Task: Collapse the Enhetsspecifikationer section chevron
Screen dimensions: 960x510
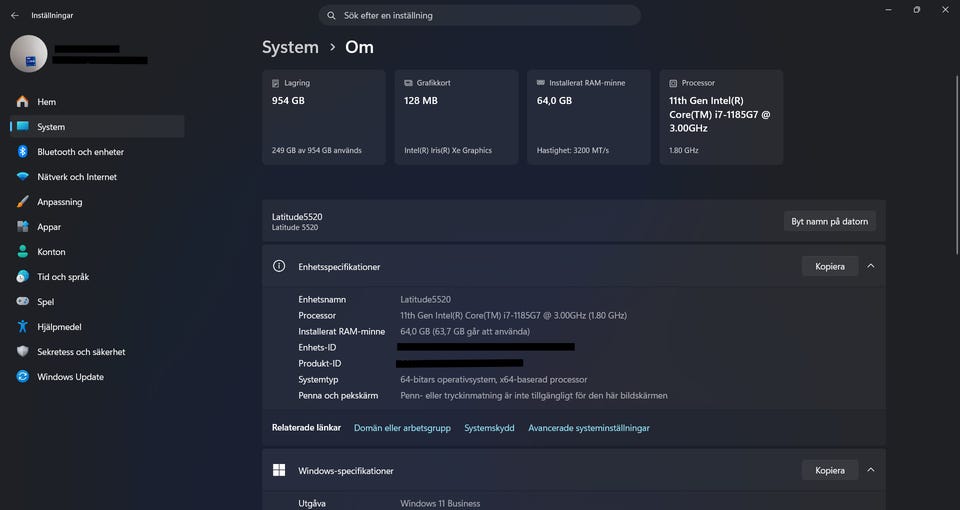Action: pyautogui.click(x=871, y=266)
